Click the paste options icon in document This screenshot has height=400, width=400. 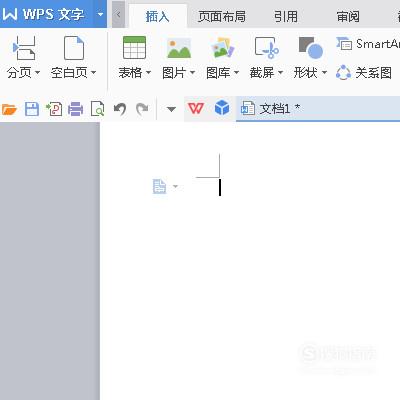pos(159,186)
